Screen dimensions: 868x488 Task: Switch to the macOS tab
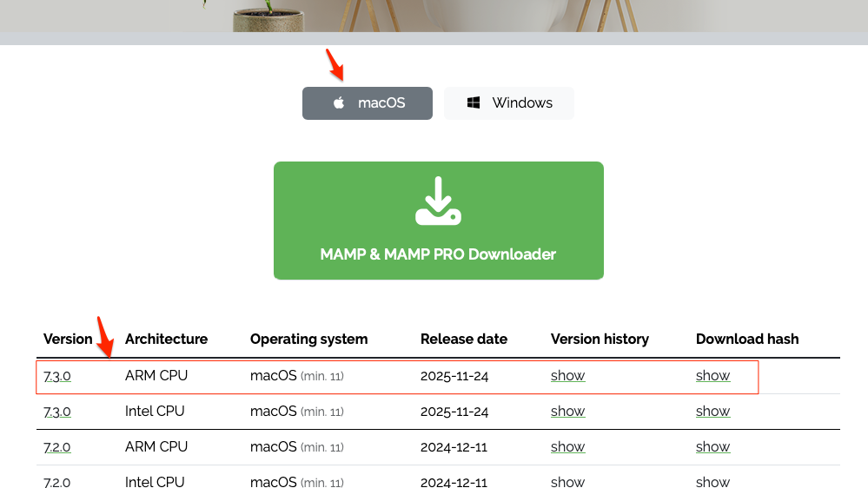[x=368, y=103]
